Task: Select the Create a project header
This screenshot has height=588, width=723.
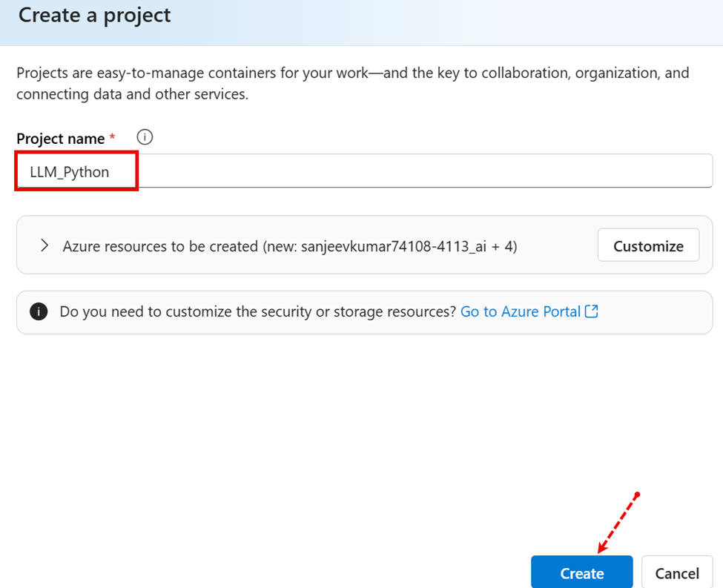Action: tap(93, 15)
